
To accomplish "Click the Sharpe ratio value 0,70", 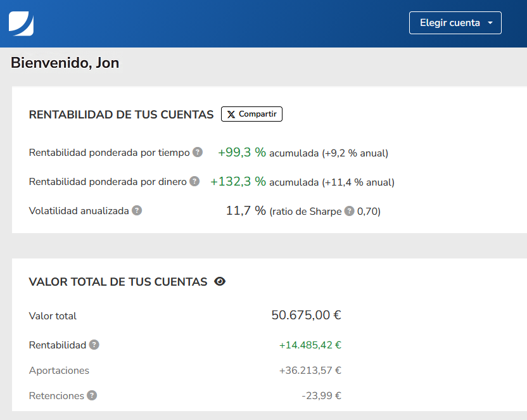I will 369,212.
